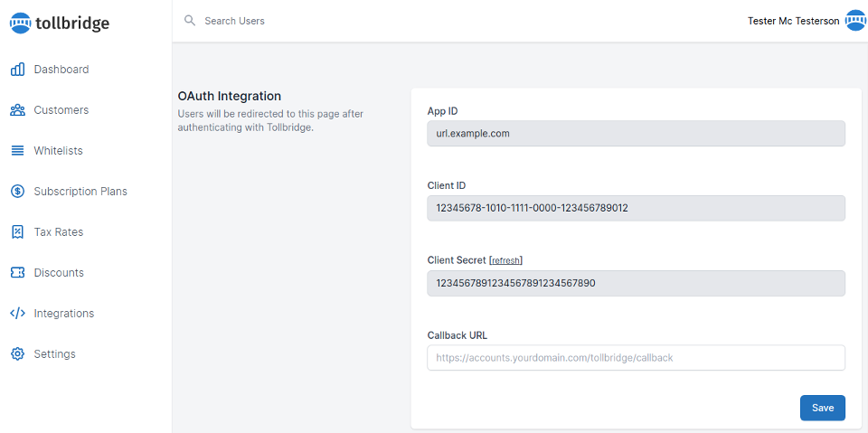868x433 pixels.
Task: Click the Dashboard bar chart icon
Action: (17, 70)
